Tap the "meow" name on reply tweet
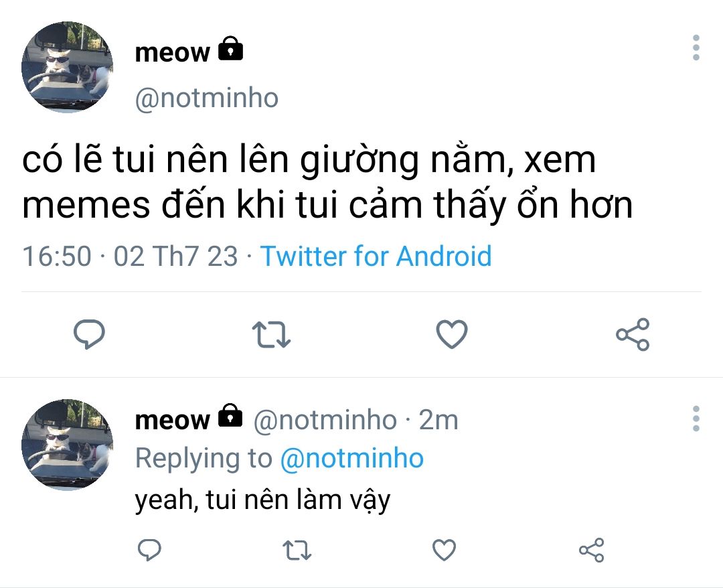Image resolution: width=723 pixels, height=588 pixels. (172, 420)
